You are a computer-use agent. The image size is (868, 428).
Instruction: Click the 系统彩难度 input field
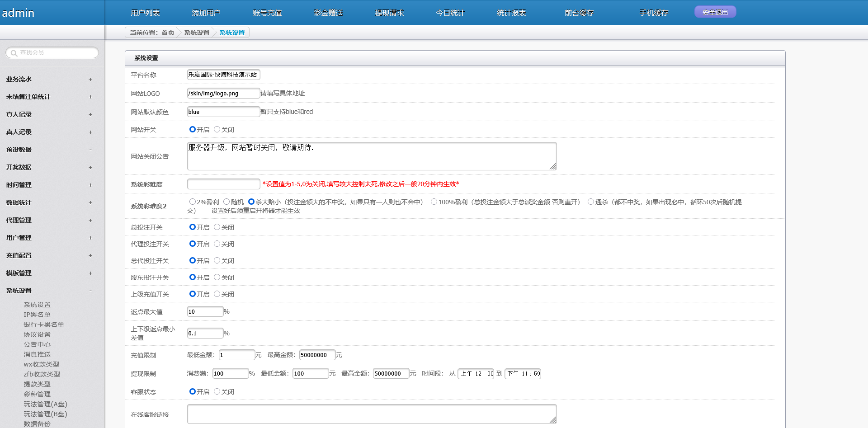224,184
